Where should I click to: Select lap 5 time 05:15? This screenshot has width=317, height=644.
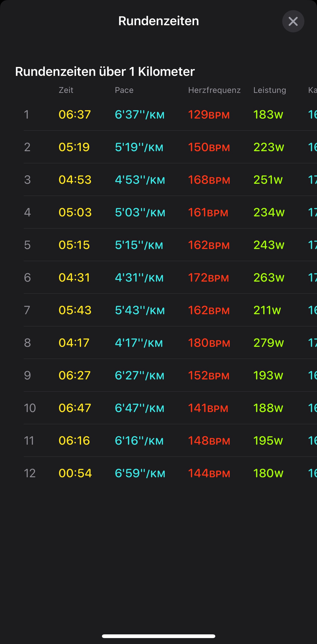(x=74, y=245)
